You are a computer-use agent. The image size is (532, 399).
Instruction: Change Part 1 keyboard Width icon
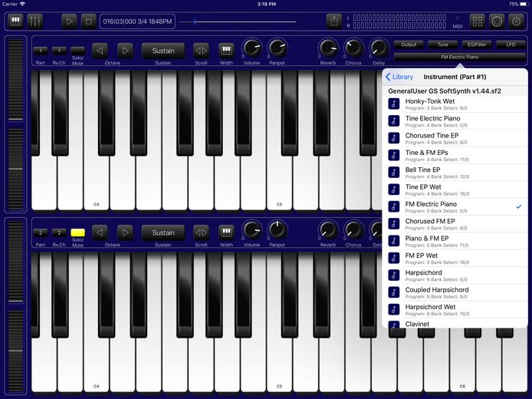(226, 51)
